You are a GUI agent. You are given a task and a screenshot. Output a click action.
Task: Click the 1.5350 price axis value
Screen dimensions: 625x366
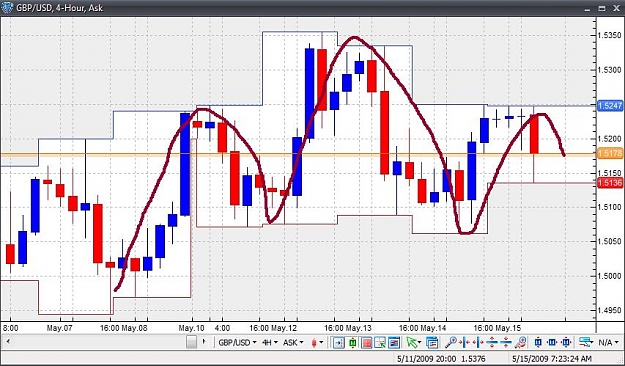[x=610, y=35]
